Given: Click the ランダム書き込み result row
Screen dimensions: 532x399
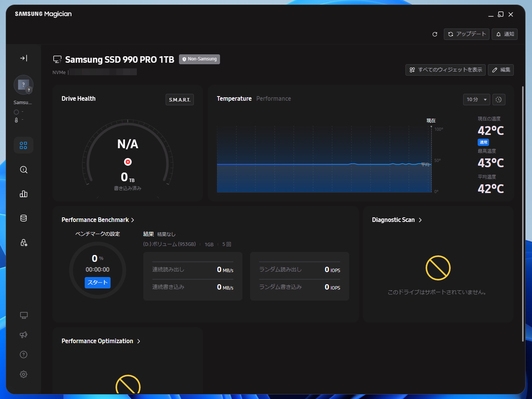Looking at the screenshot, I should pos(299,287).
